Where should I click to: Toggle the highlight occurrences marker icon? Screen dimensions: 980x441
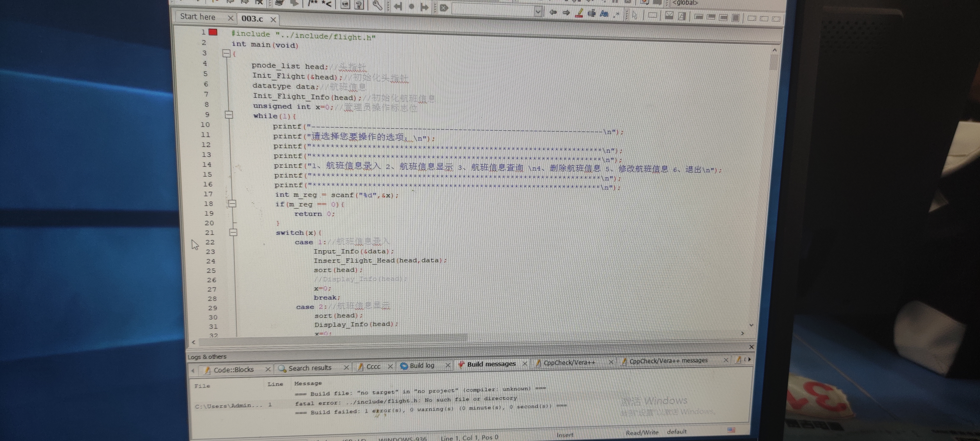coord(579,13)
